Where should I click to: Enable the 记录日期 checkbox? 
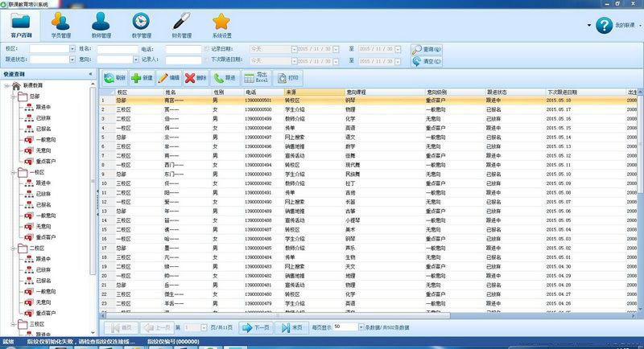pyautogui.click(x=206, y=49)
